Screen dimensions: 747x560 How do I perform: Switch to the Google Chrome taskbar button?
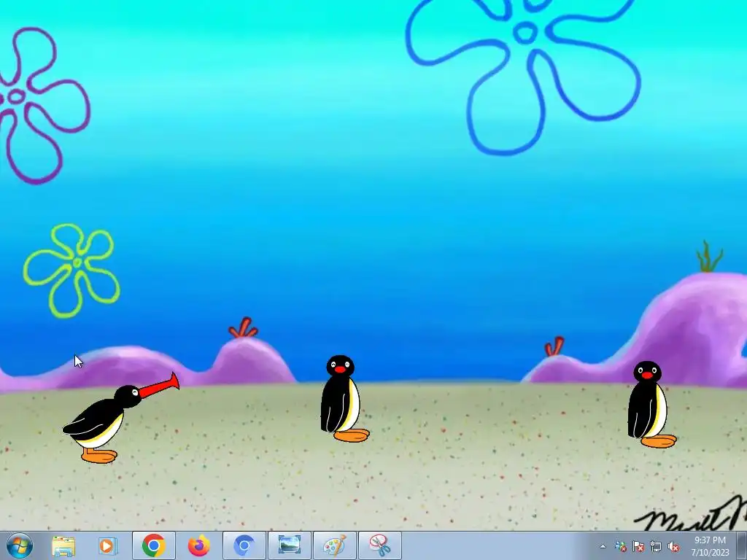click(x=153, y=545)
